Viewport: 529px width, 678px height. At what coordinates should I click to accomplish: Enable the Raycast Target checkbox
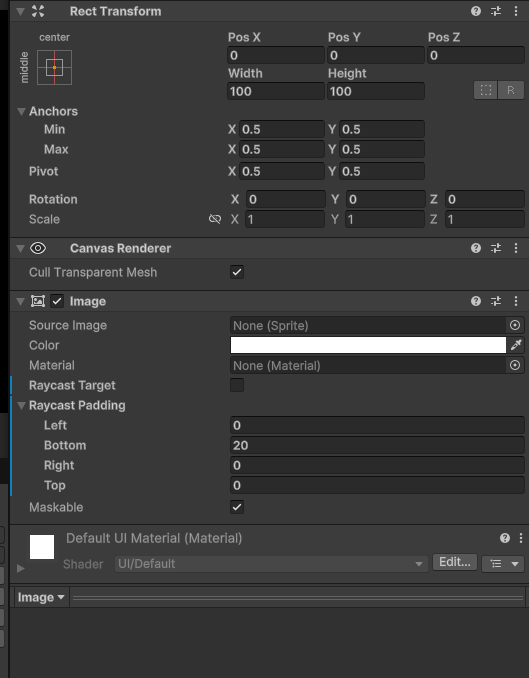237,385
